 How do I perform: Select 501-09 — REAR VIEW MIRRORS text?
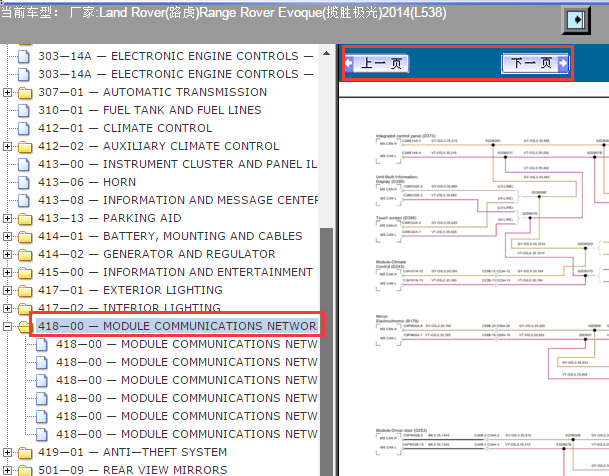click(132, 470)
